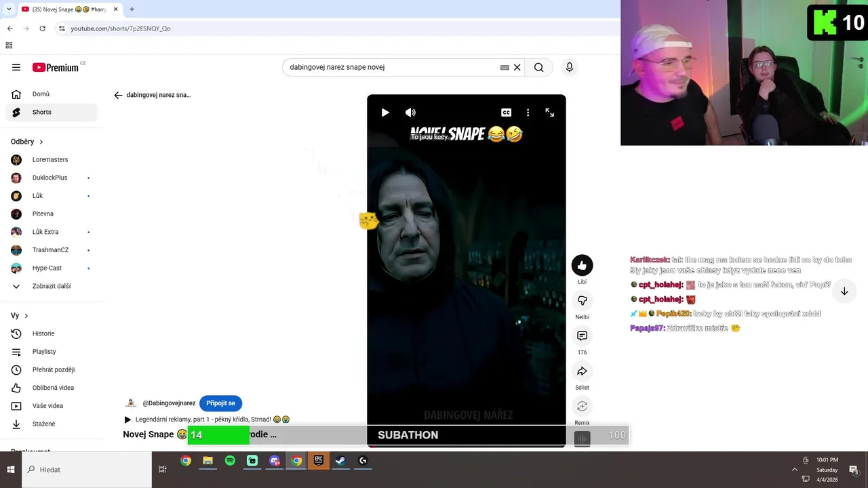Screen dimensions: 868x488
Task: Share the Short via Sdílet
Action: [582, 371]
